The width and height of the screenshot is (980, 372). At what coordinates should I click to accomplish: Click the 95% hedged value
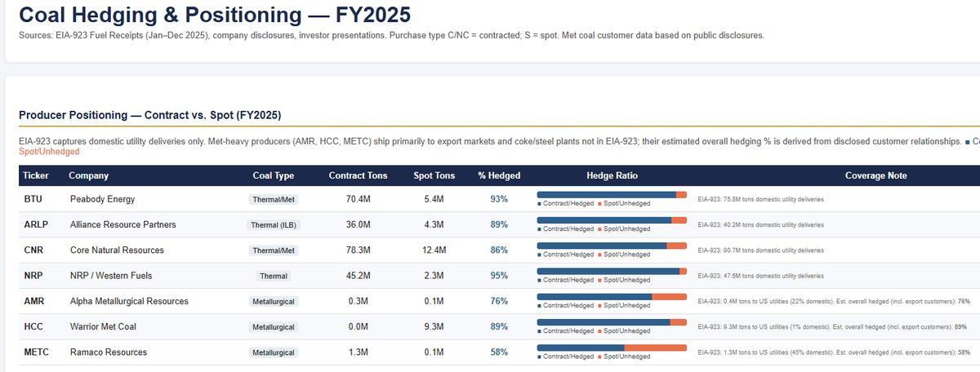click(x=499, y=276)
